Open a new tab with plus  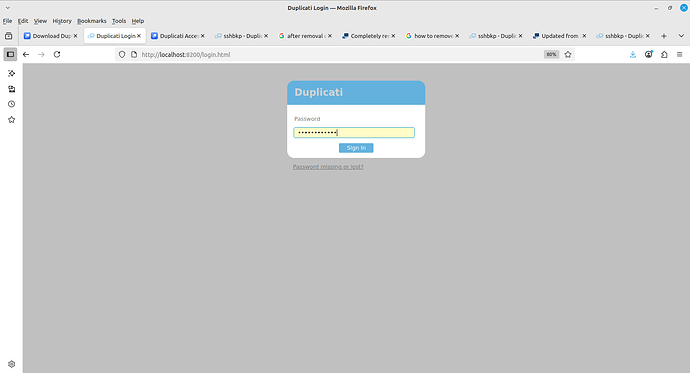click(664, 36)
